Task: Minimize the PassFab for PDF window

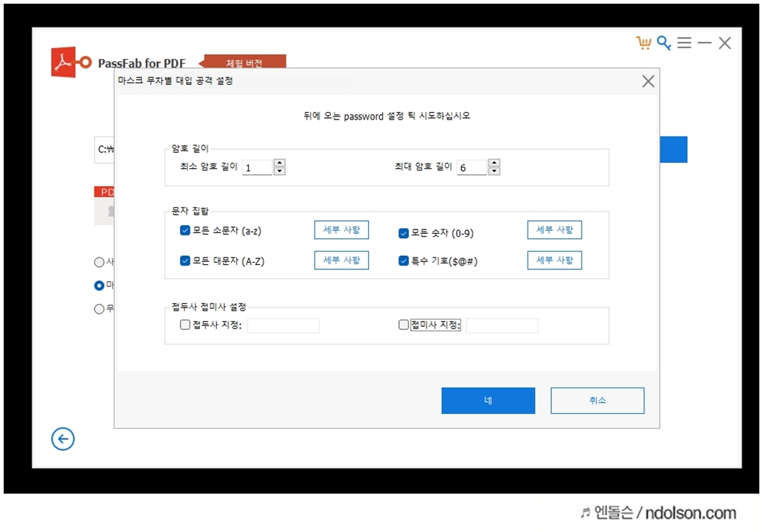Action: [704, 44]
